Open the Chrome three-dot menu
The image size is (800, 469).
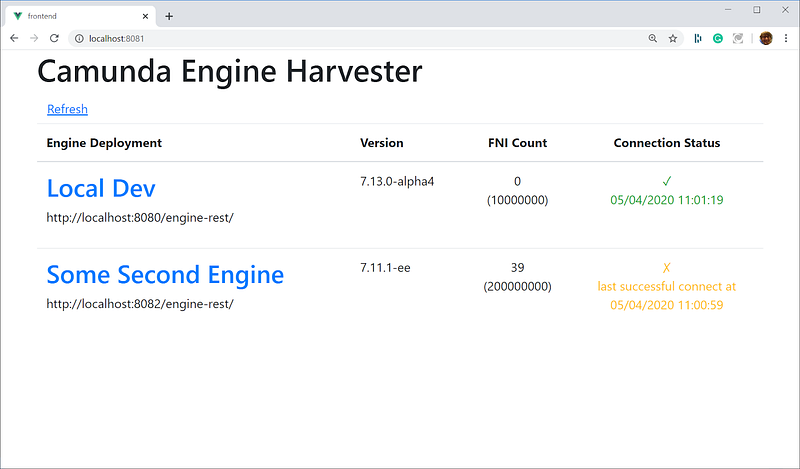786,38
